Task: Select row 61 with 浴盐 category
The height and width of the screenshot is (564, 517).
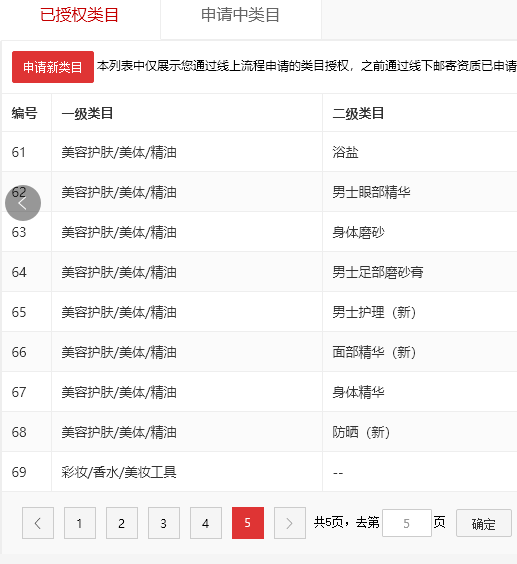Action: (259, 152)
